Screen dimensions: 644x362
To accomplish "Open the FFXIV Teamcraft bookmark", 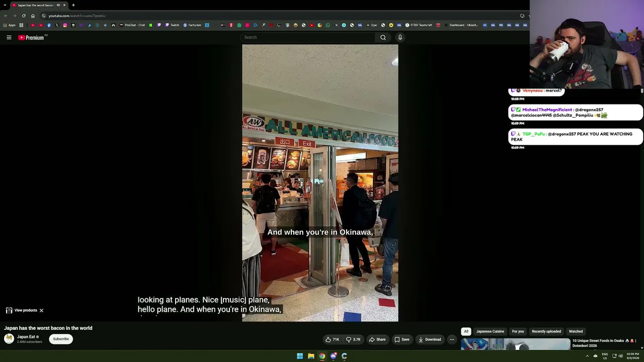I will point(419,25).
